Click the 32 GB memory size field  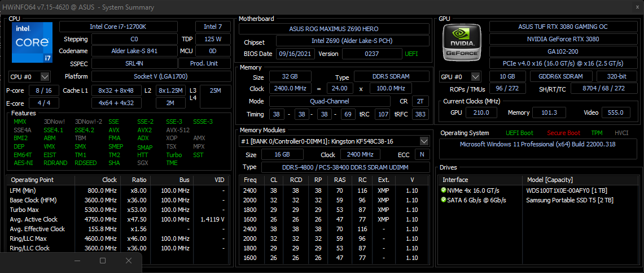tap(290, 76)
